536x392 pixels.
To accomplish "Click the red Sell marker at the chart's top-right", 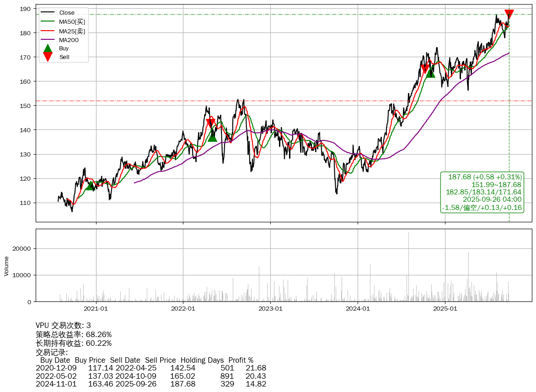I will click(x=509, y=14).
